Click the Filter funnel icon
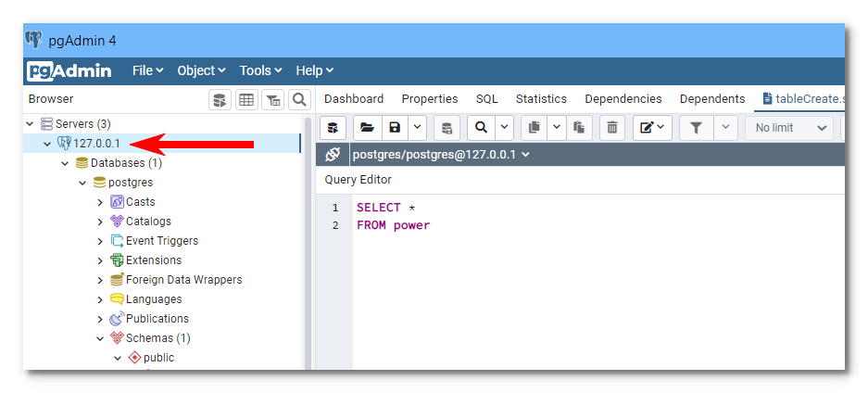The image size is (868, 393). click(697, 128)
